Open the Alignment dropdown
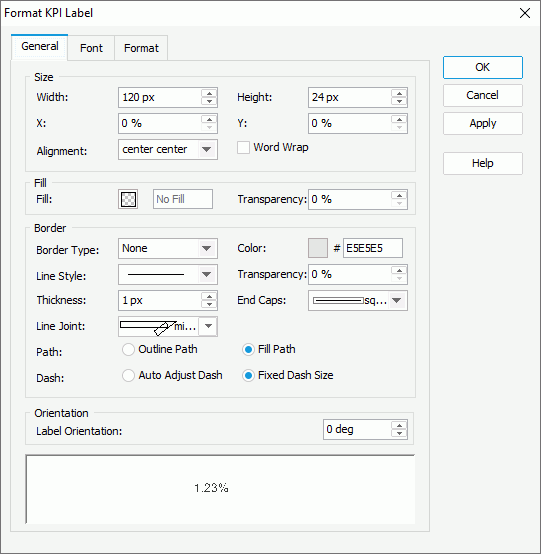541x554 pixels. click(168, 149)
